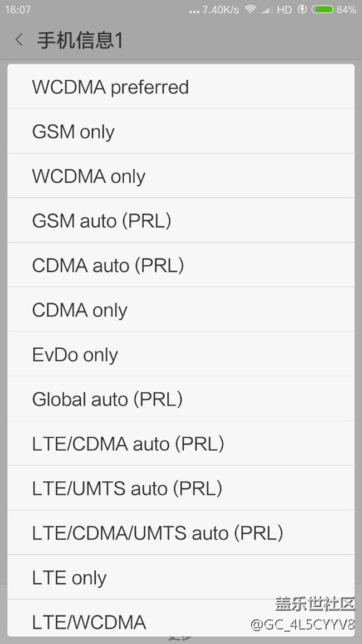The image size is (362, 644).
Task: Choose LTE/UMTS auto (PRL) entry
Action: click(x=127, y=488)
